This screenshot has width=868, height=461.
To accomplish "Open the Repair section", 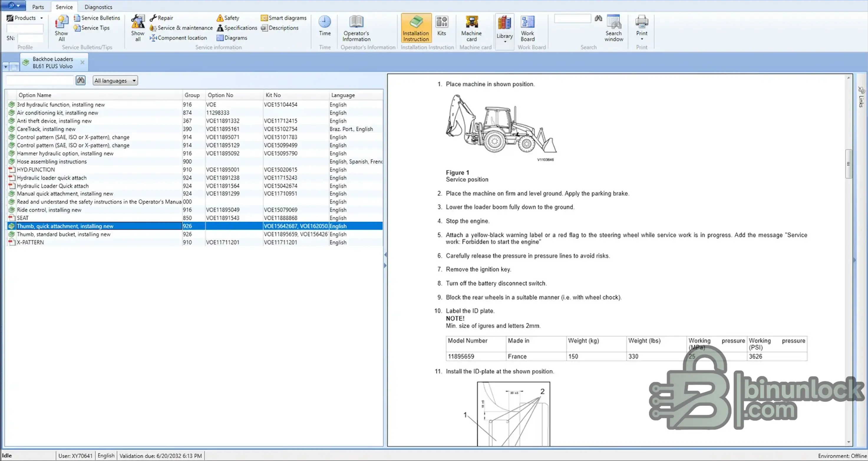I will tap(161, 18).
